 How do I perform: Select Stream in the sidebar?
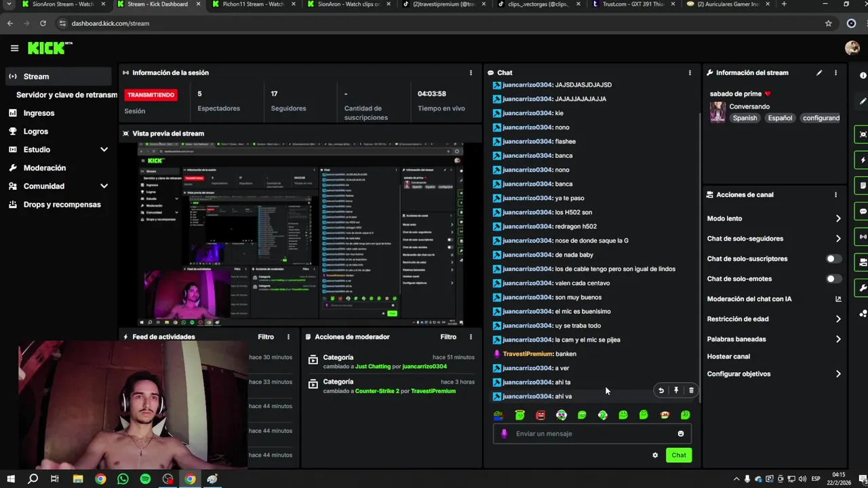[x=58, y=77]
